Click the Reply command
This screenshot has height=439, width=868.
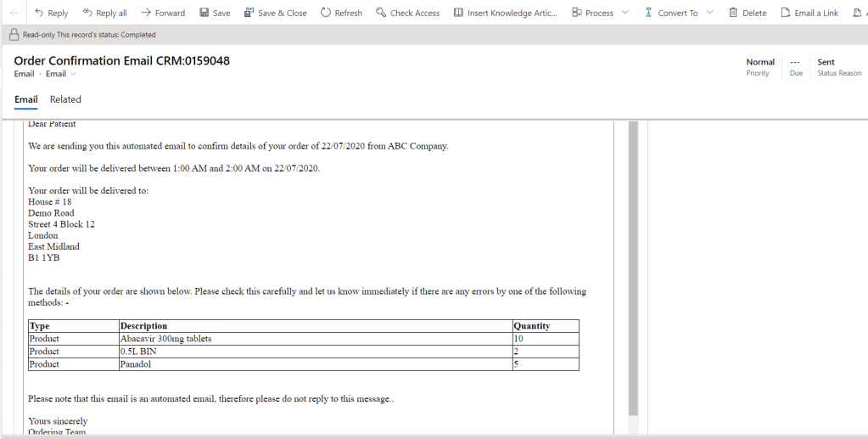pyautogui.click(x=51, y=13)
